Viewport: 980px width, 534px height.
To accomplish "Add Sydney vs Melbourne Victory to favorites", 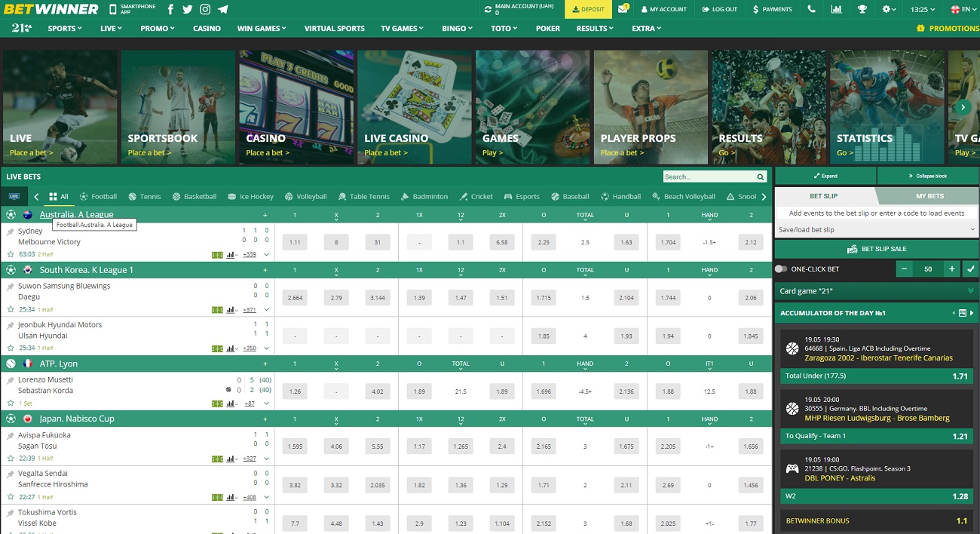I will [x=11, y=255].
